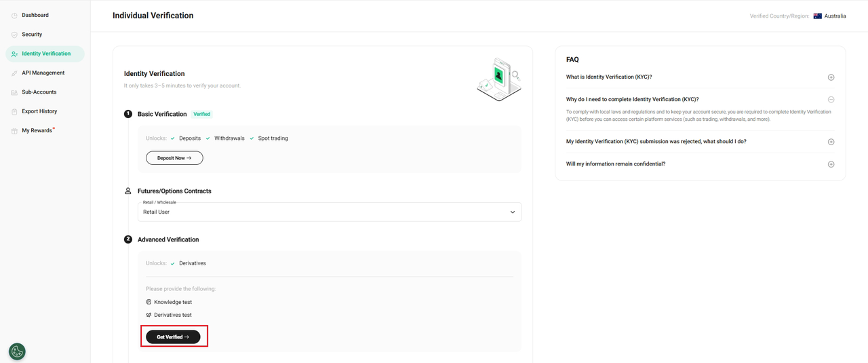Click the Export History icon
The image size is (868, 363).
coord(14,111)
